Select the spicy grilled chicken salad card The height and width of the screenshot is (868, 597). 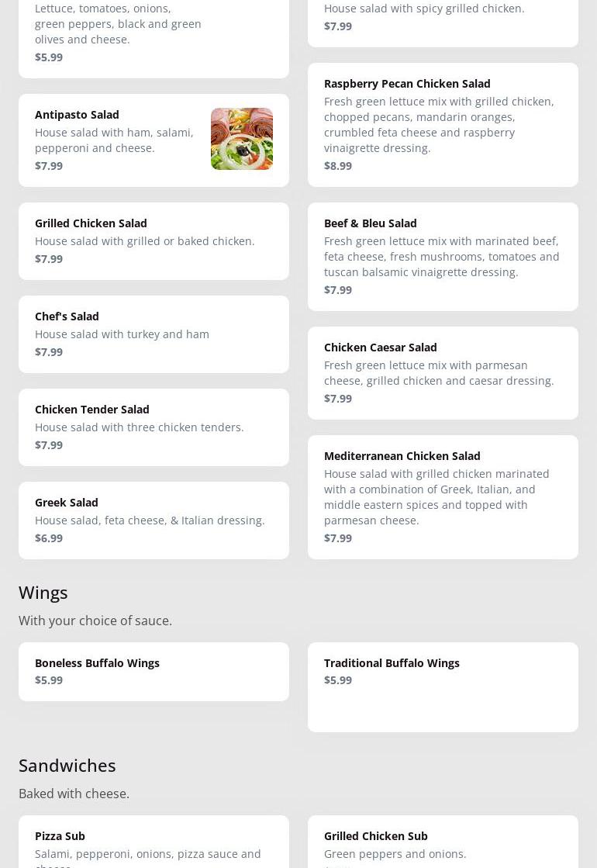(x=443, y=23)
